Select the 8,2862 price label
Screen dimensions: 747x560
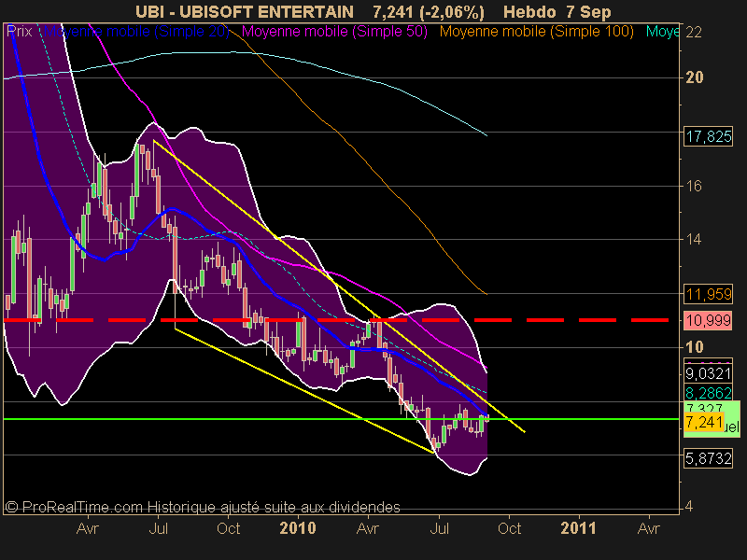pos(708,393)
